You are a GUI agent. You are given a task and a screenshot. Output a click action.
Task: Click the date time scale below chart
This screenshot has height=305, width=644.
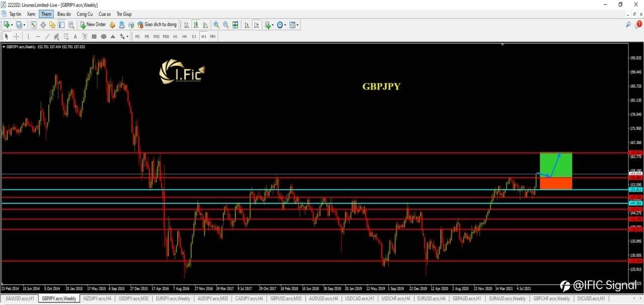tap(314, 289)
